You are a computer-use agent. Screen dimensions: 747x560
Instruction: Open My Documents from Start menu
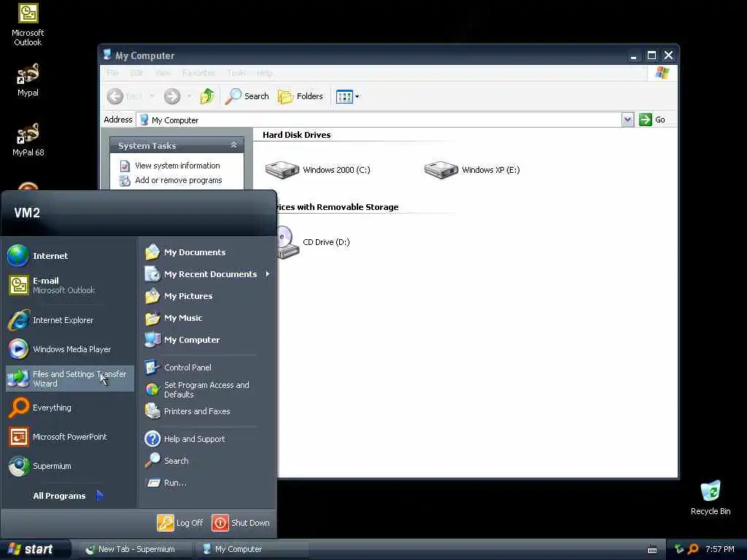click(x=206, y=252)
